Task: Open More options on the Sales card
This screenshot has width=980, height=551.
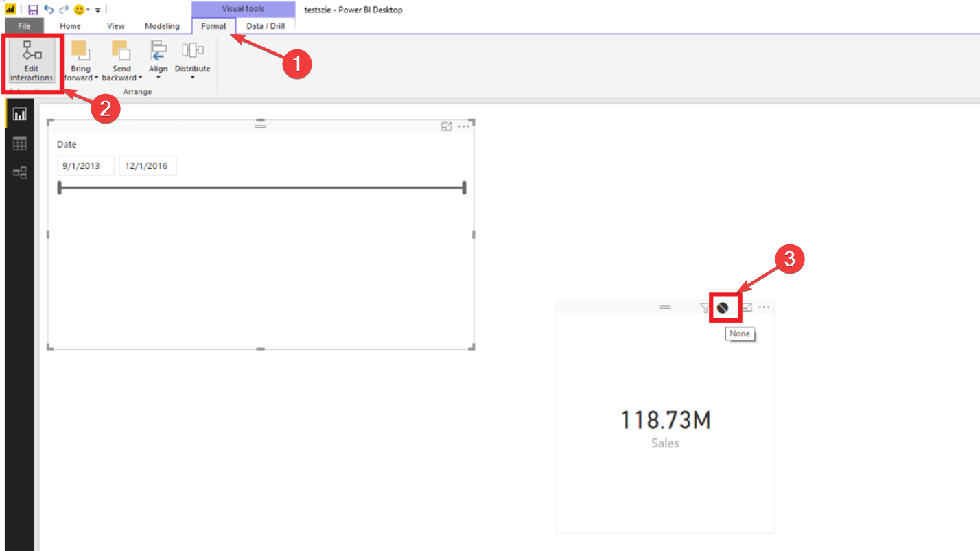Action: pyautogui.click(x=764, y=307)
